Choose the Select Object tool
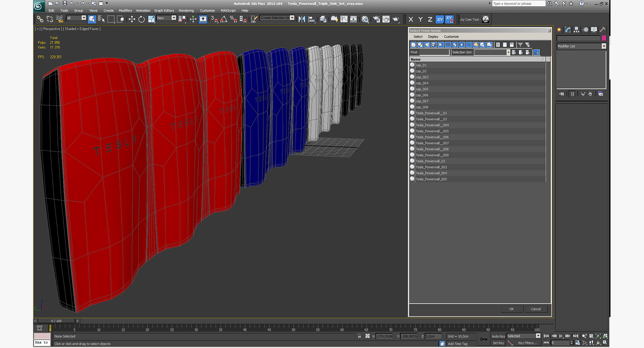 click(x=92, y=19)
